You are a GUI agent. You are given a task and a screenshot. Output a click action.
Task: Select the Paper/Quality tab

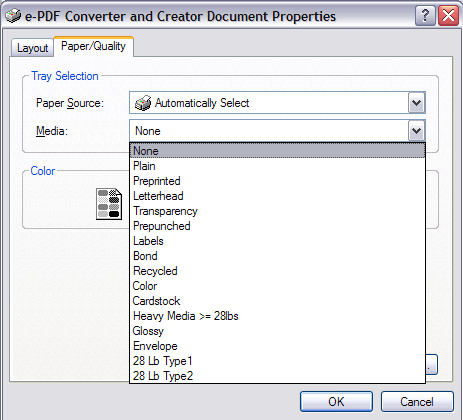tap(93, 46)
